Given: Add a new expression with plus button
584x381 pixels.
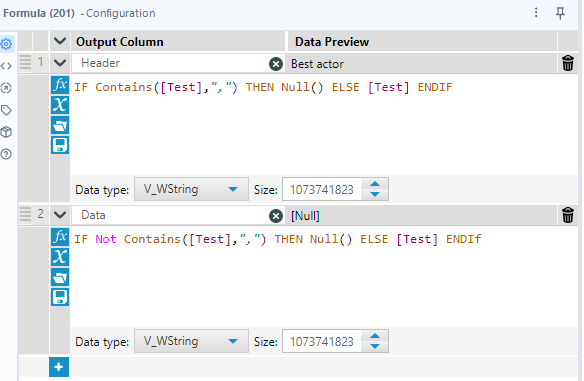Looking at the screenshot, I should click(59, 367).
